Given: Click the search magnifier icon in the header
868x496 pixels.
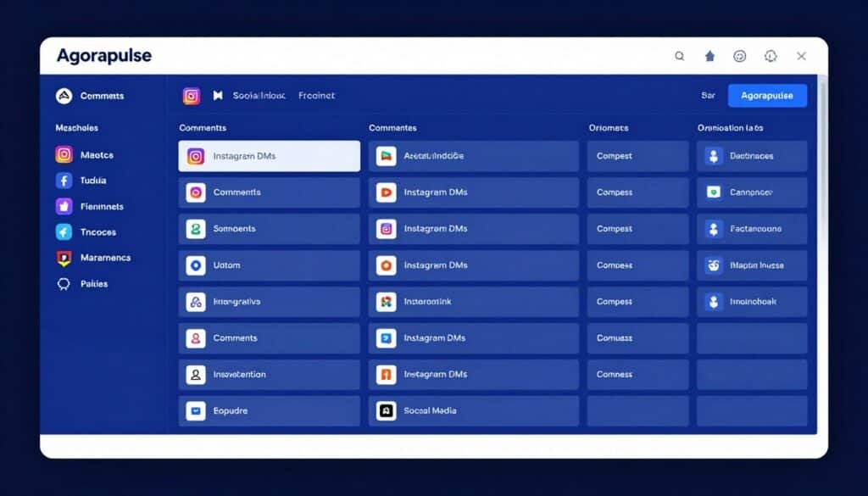Looking at the screenshot, I should (x=679, y=56).
